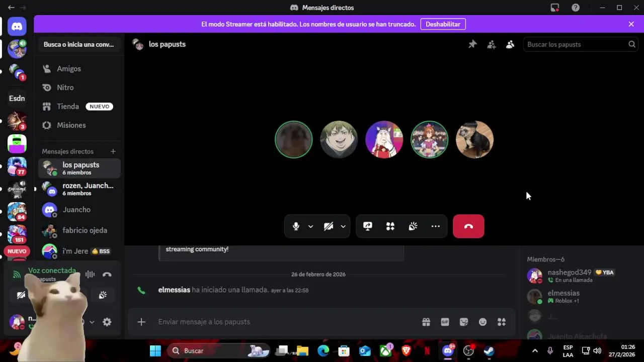
Task: Open the emoji picker
Action: [483, 322]
